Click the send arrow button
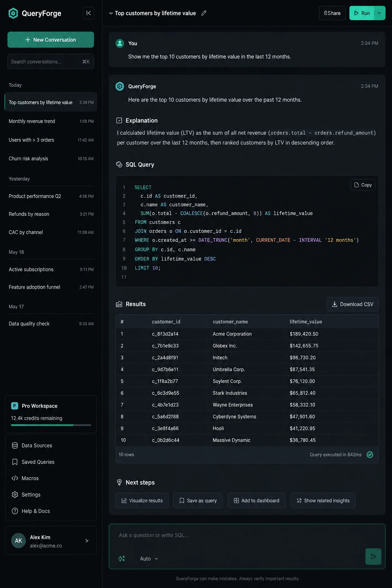 coord(373,557)
